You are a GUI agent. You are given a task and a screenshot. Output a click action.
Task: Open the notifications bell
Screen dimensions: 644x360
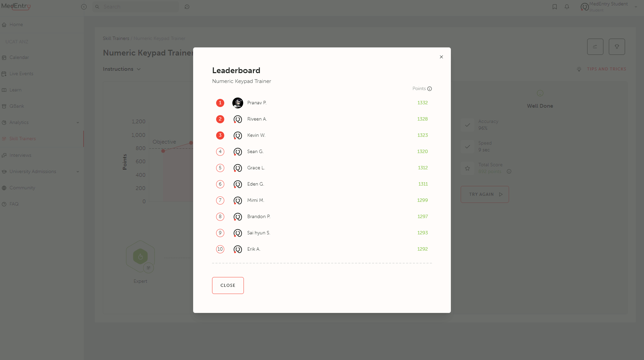pos(567,6)
